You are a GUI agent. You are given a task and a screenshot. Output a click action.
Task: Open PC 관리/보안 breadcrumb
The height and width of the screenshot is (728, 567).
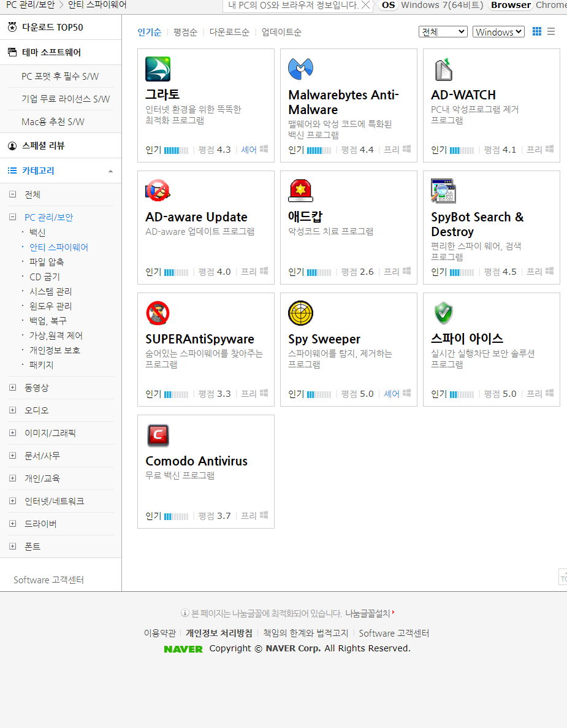click(31, 5)
